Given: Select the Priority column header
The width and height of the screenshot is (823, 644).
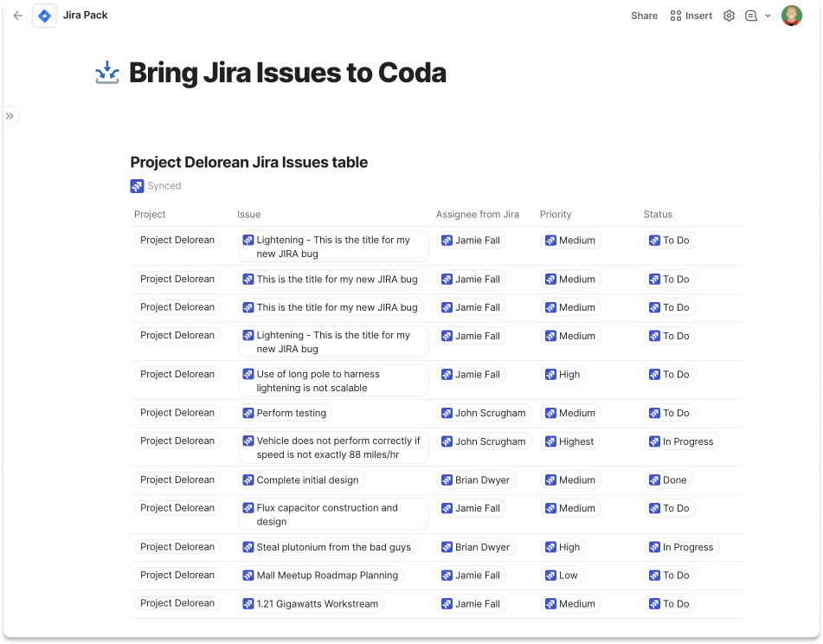Looking at the screenshot, I should click(x=556, y=215).
